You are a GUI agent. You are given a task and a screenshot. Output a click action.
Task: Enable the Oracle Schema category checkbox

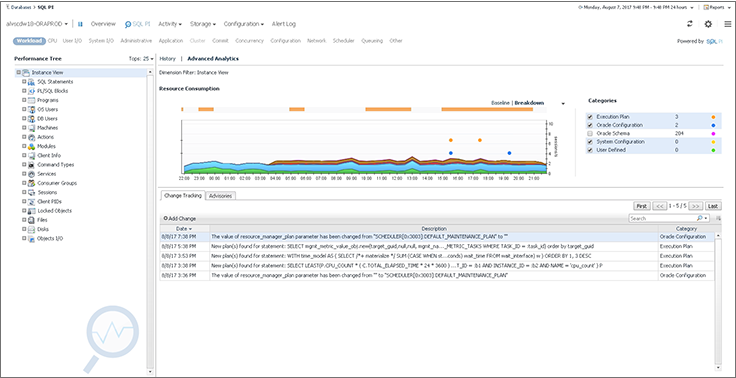(x=590, y=133)
